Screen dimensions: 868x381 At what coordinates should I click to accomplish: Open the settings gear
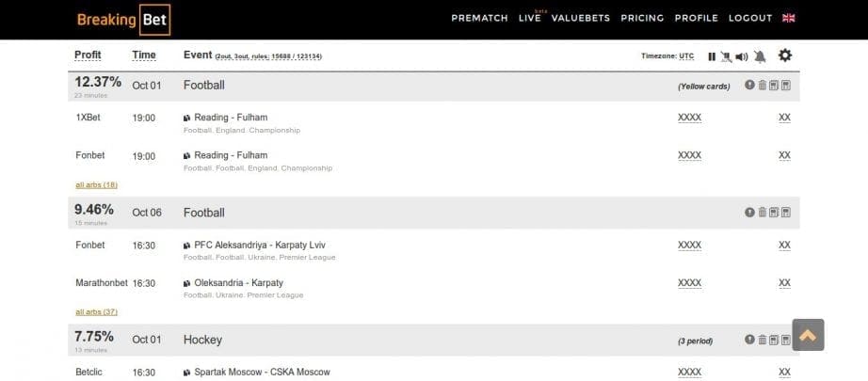[x=785, y=56]
